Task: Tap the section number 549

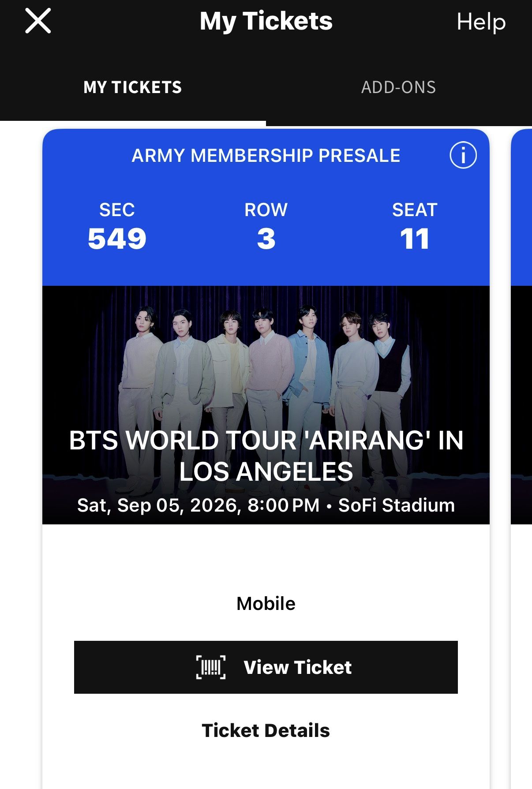Action: click(117, 239)
